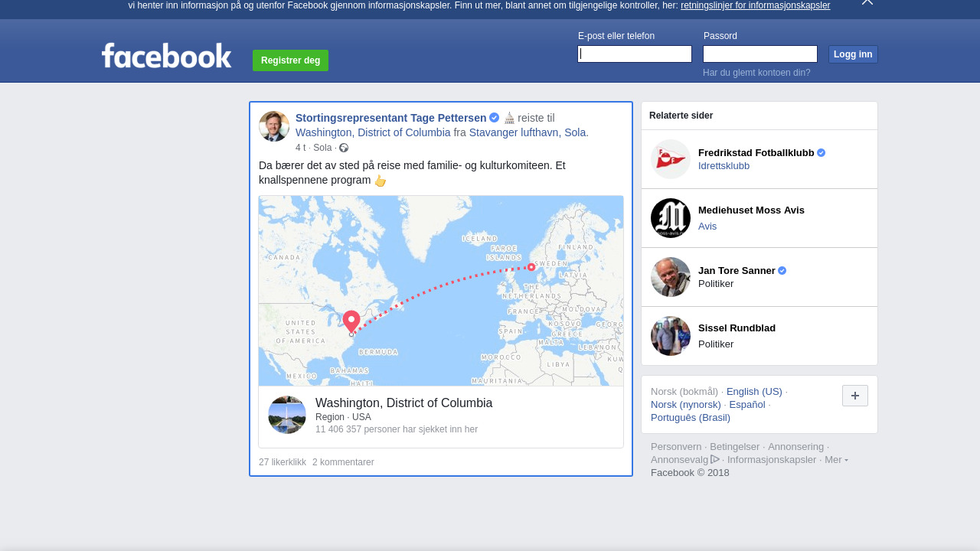
Task: Click the Relaterte sider heading
Action: point(681,116)
